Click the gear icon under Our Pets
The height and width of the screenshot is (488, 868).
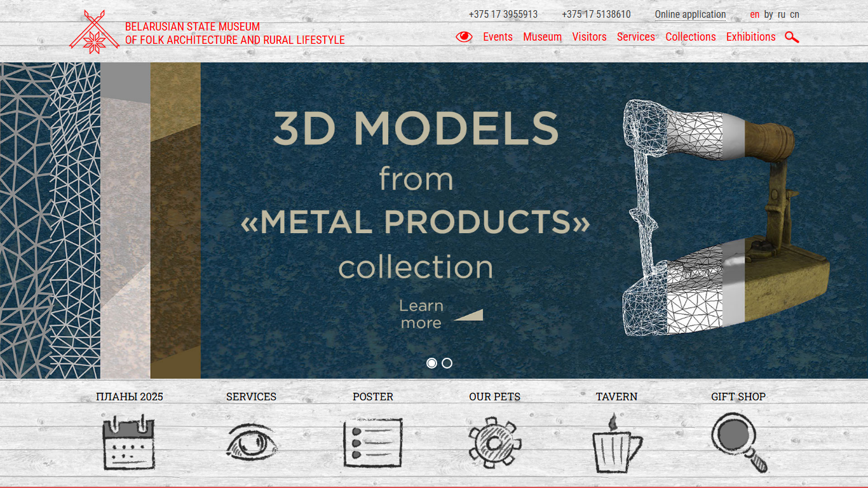point(494,442)
